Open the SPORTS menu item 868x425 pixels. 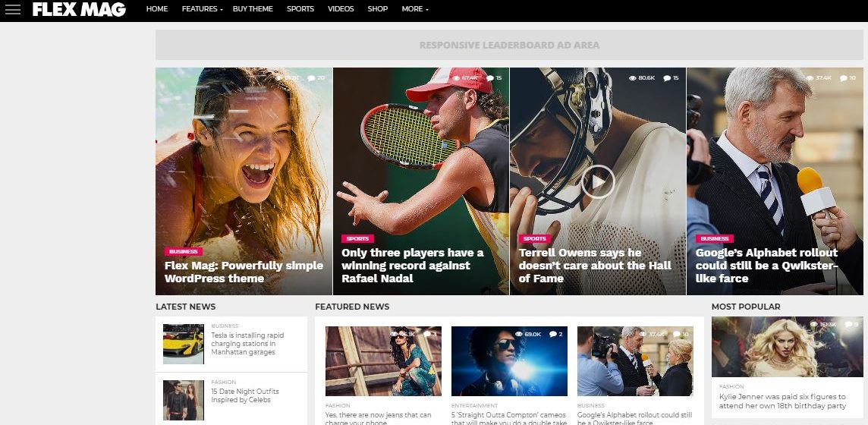pyautogui.click(x=300, y=9)
